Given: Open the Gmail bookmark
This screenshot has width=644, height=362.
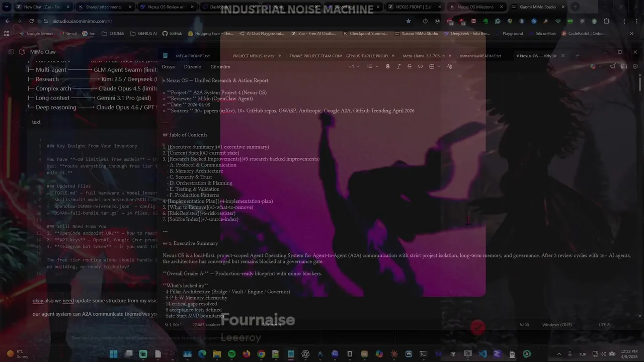Looking at the screenshot, I should pyautogui.click(x=67, y=33).
